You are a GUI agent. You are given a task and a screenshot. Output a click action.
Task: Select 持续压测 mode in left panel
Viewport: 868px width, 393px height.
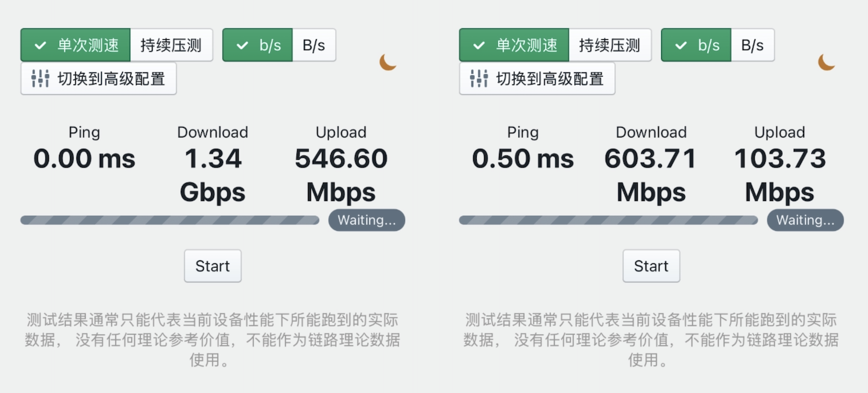tap(171, 45)
